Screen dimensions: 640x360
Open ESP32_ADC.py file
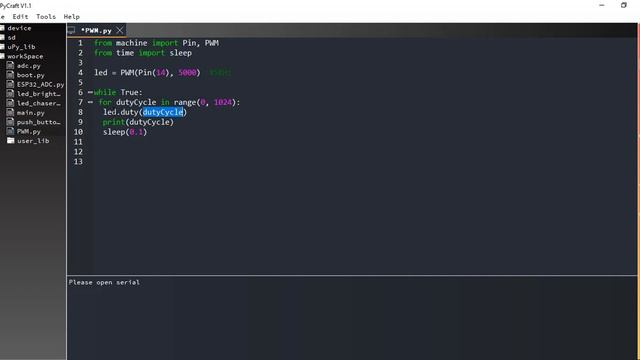40,84
